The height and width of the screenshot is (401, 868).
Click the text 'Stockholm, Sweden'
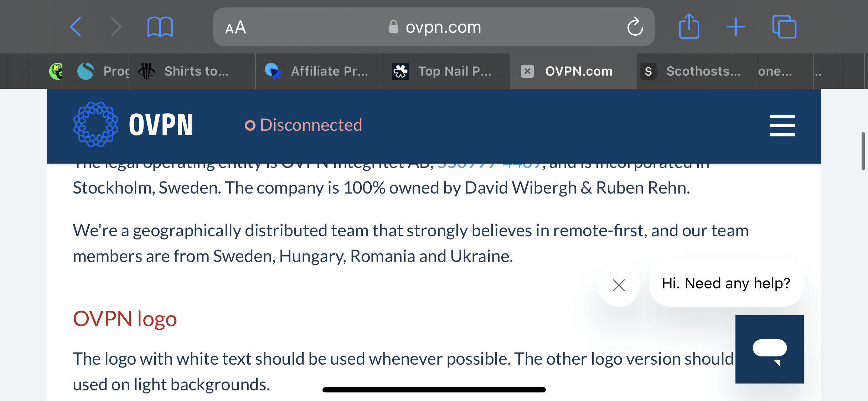tap(146, 188)
